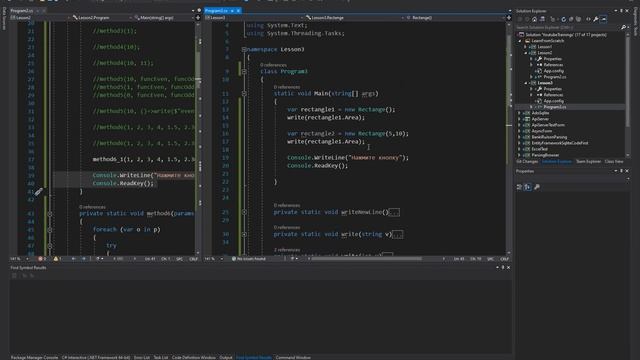The height and width of the screenshot is (360, 640).
Task: Open the Package Manager Console tab
Action: 34,358
